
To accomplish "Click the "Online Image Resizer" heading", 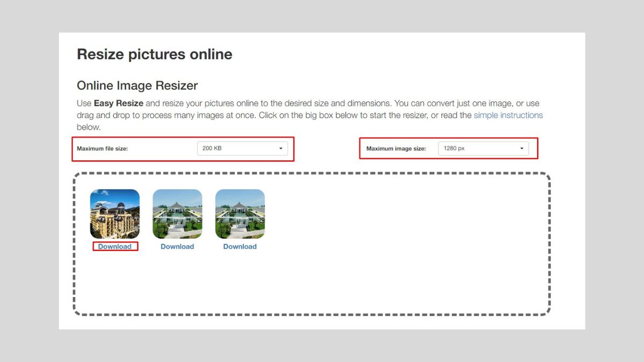I will point(137,86).
